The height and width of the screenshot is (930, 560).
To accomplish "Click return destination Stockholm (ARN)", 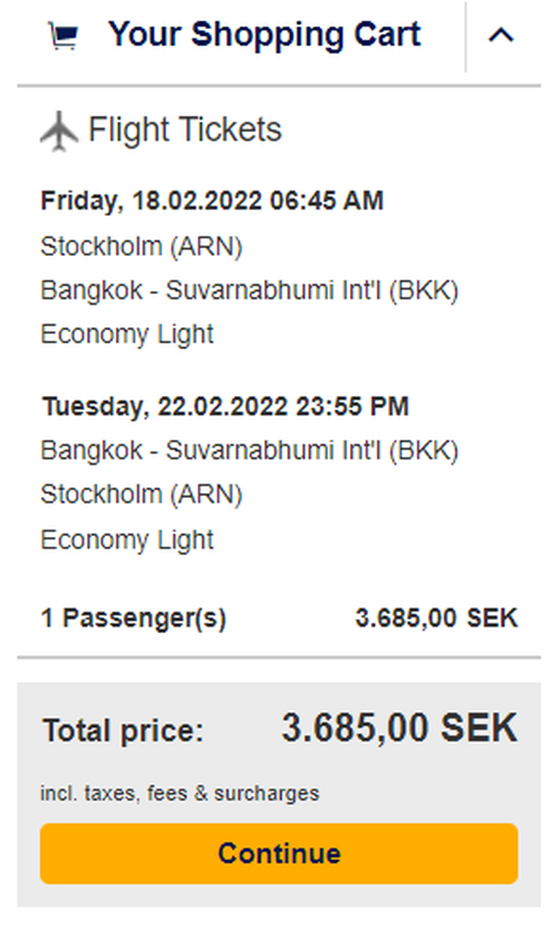I will tap(141, 495).
